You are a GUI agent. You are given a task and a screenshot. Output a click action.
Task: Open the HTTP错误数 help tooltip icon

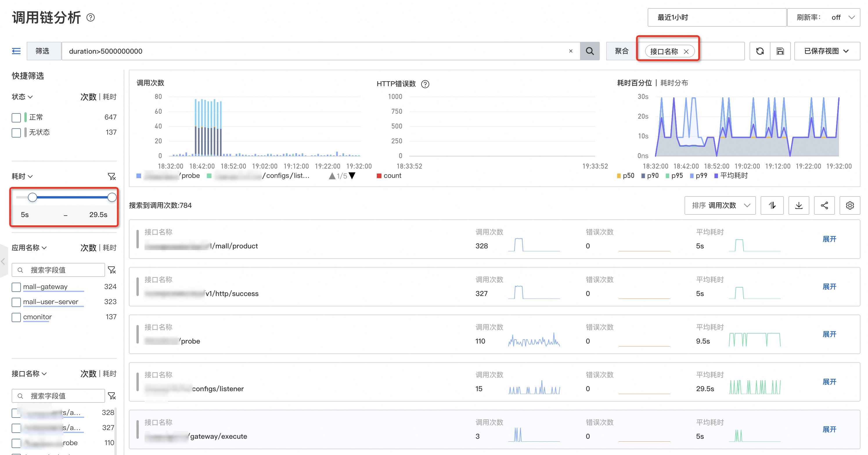click(425, 84)
